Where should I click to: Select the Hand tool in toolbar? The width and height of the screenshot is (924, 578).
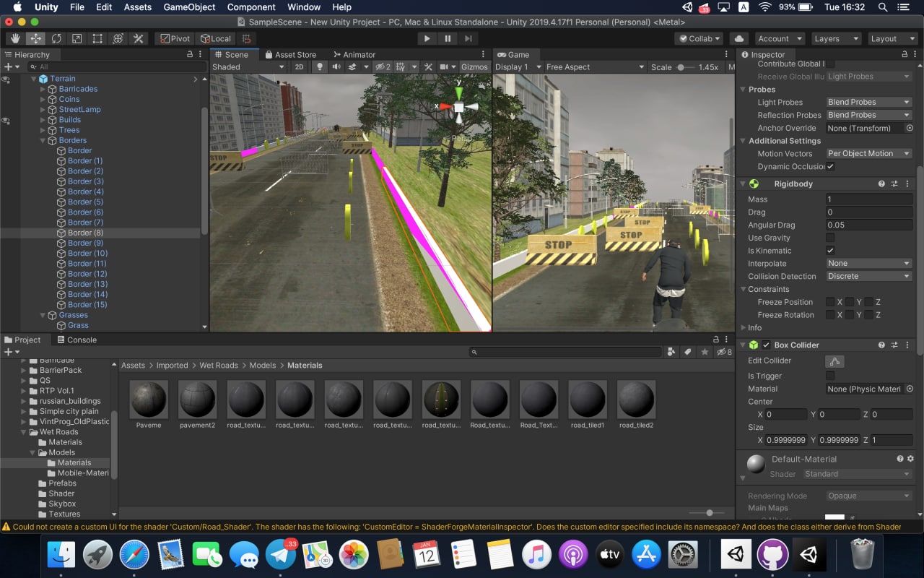[15, 38]
